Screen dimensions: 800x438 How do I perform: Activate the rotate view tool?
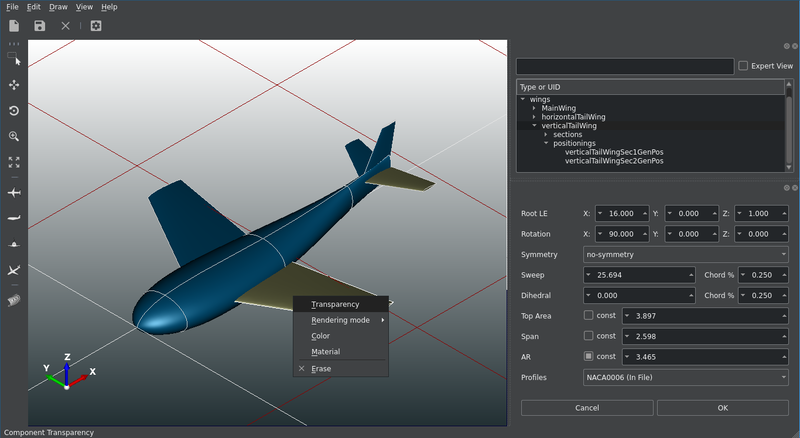tap(14, 111)
